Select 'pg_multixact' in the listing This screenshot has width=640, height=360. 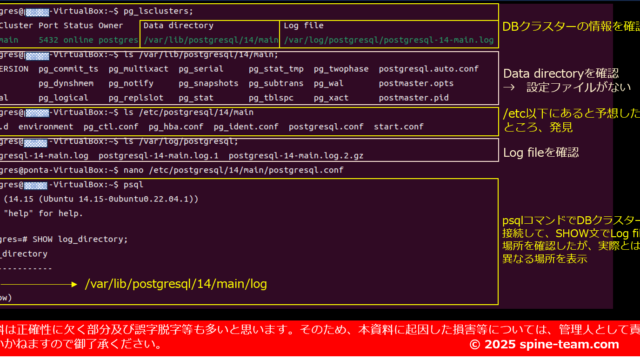pyautogui.click(x=138, y=69)
